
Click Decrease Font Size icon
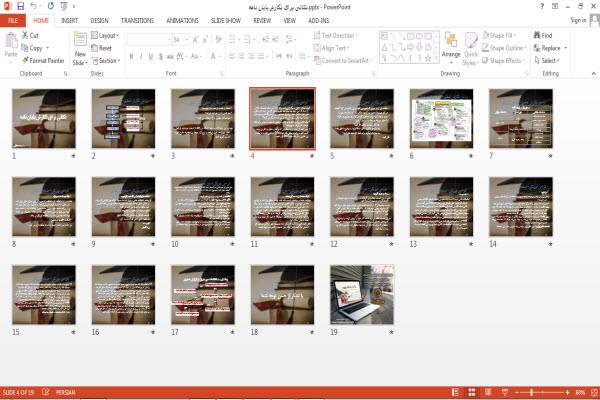[205, 39]
